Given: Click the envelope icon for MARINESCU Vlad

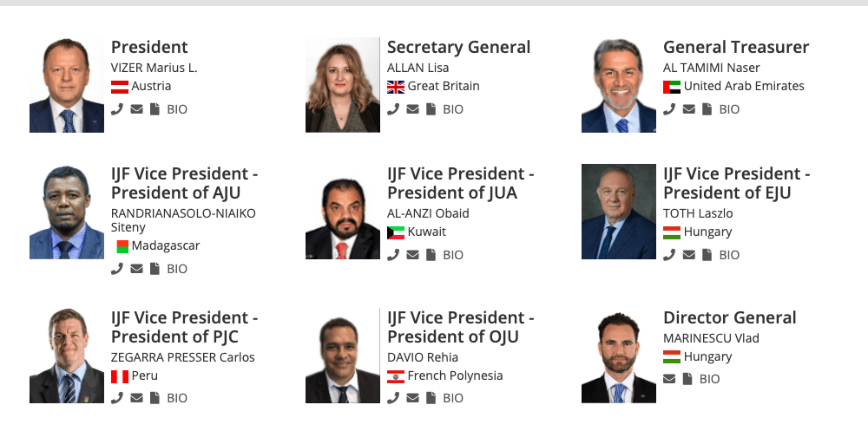Looking at the screenshot, I should point(669,378).
